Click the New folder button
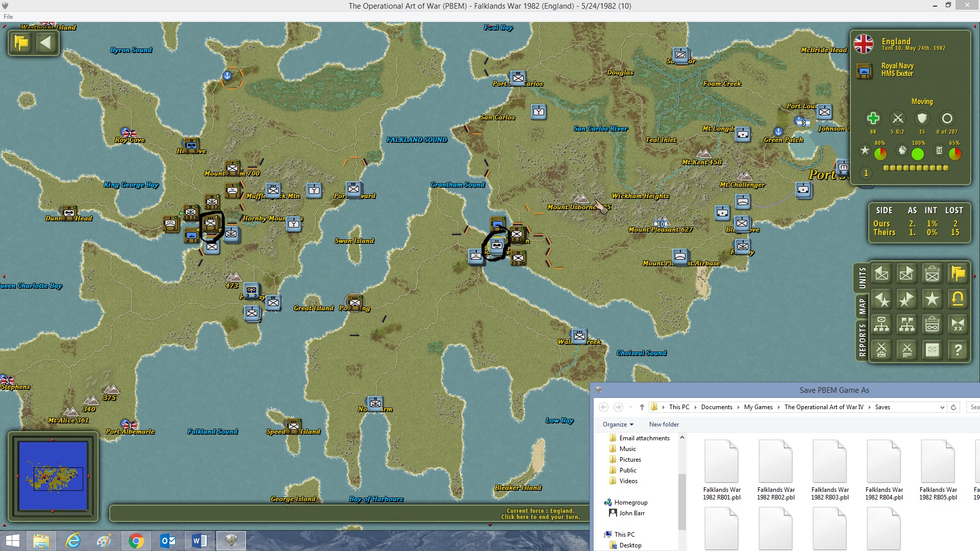980x551 pixels. 664,424
